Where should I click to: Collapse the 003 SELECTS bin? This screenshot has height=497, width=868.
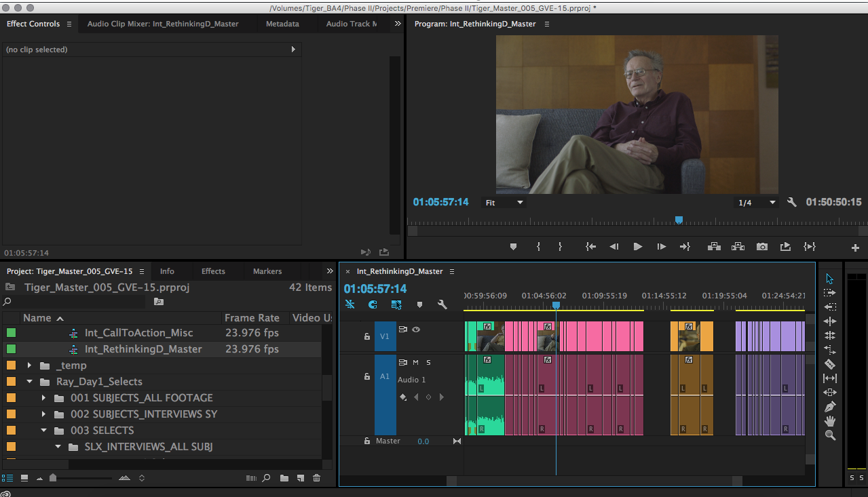coord(44,431)
